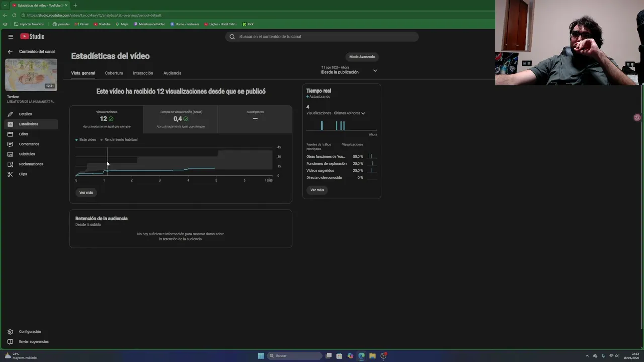Switch to the Interacción tab
644x362 pixels.
pyautogui.click(x=143, y=73)
